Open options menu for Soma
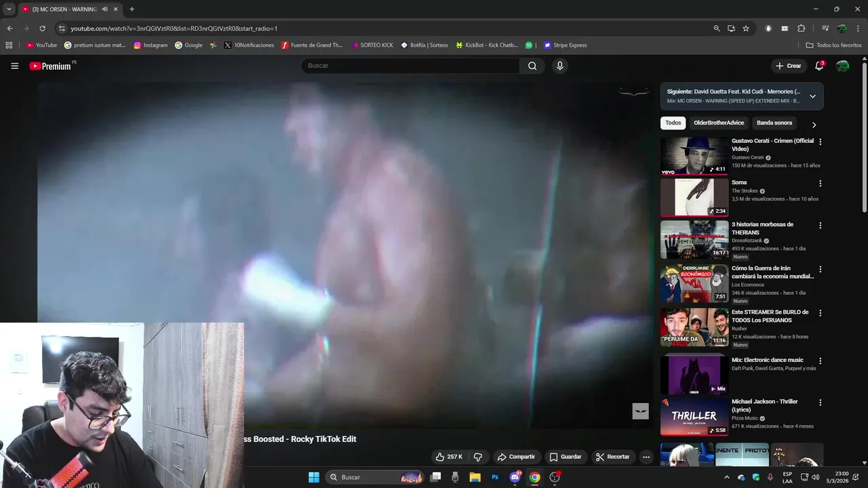Screen dimensions: 868x488 point(820,184)
